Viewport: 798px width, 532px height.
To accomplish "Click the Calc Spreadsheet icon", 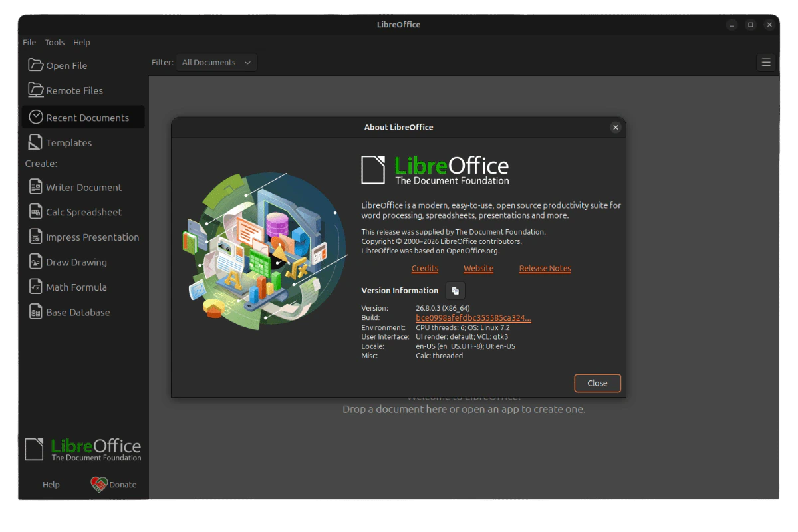I will coord(36,212).
